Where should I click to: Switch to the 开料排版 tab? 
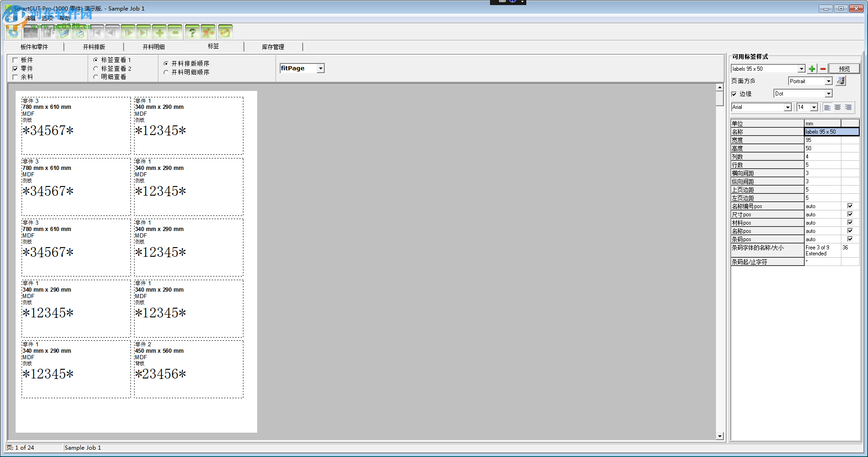point(94,47)
